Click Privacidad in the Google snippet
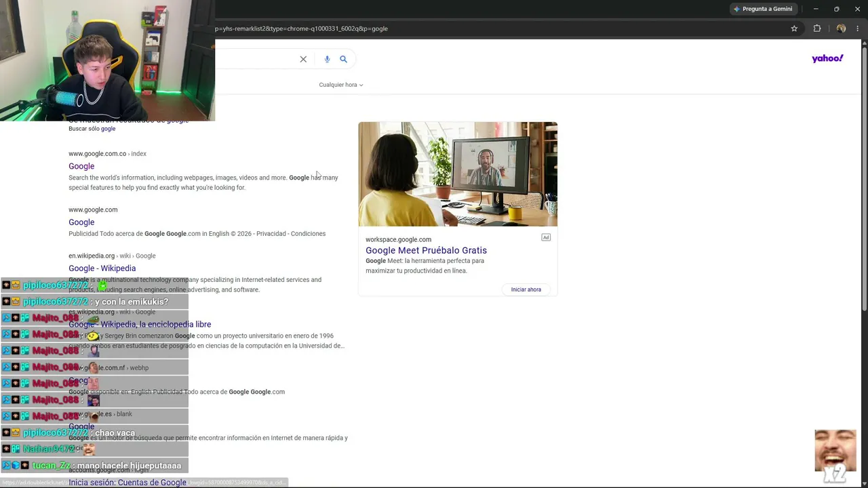The height and width of the screenshot is (488, 868). pos(271,234)
